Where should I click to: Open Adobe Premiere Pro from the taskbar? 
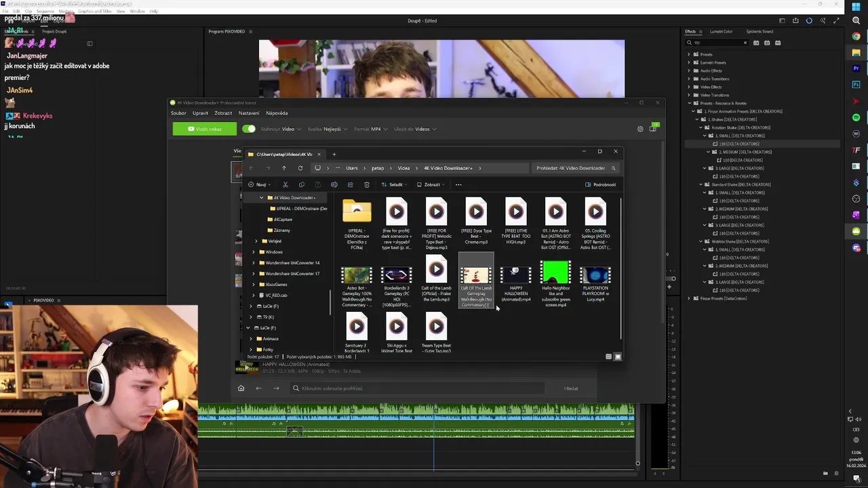[x=856, y=68]
